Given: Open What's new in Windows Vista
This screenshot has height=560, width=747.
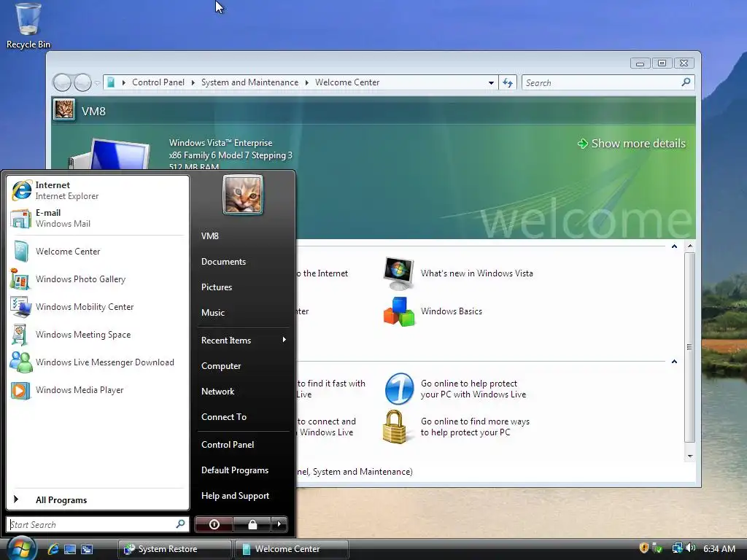Looking at the screenshot, I should (x=458, y=273).
